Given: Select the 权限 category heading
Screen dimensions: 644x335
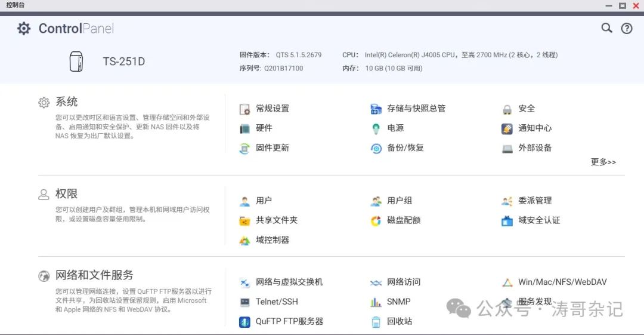Looking at the screenshot, I should click(66, 194).
